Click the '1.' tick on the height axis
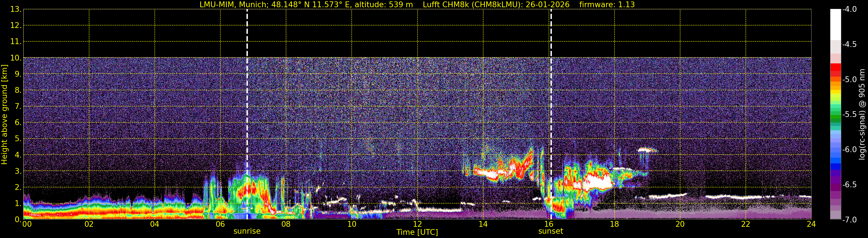This screenshot has height=238, width=868. pos(18,204)
